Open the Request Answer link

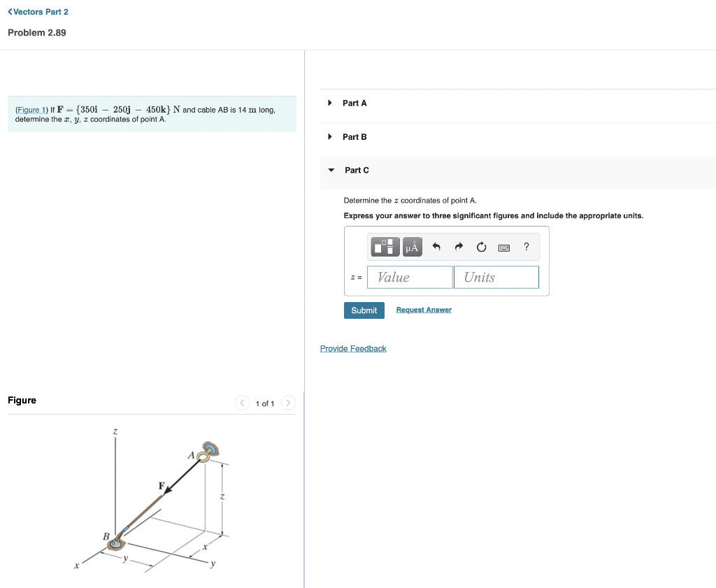pyautogui.click(x=423, y=310)
